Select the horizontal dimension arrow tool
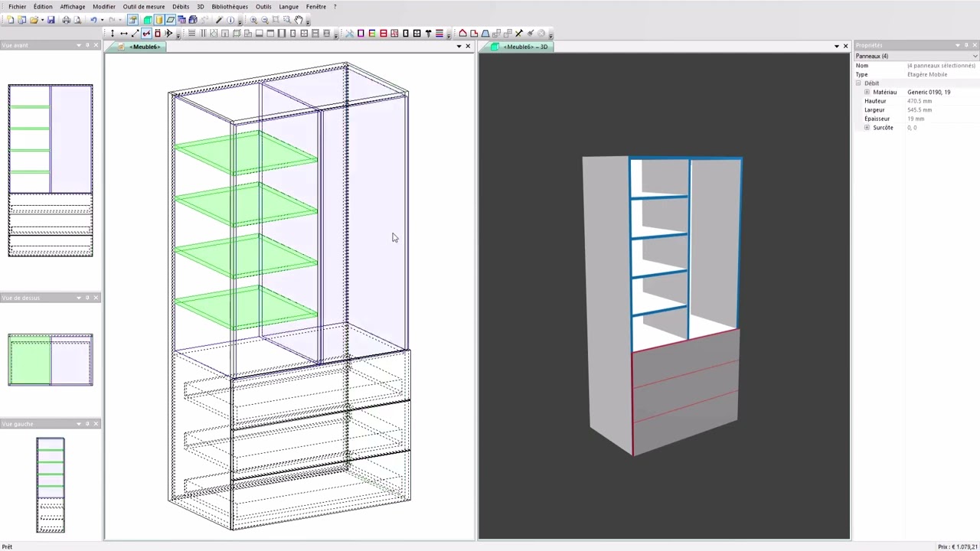 tap(124, 34)
